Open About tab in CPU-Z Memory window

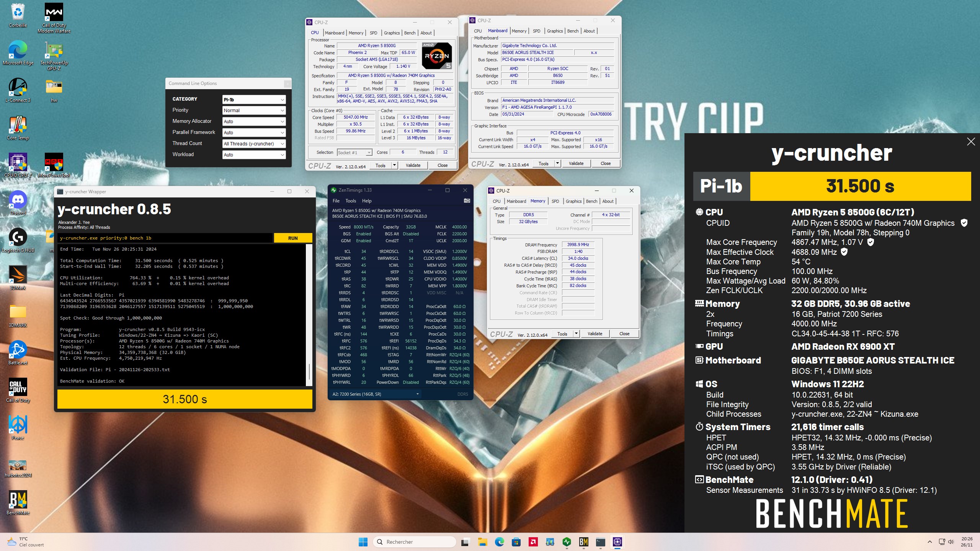(x=608, y=201)
